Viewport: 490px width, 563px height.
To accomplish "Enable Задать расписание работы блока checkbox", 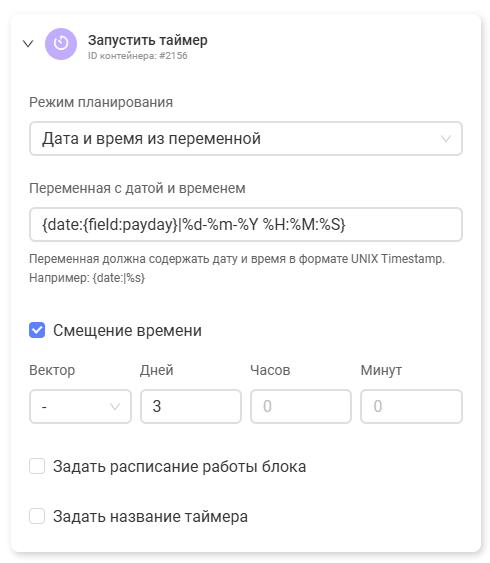I will pyautogui.click(x=37, y=466).
